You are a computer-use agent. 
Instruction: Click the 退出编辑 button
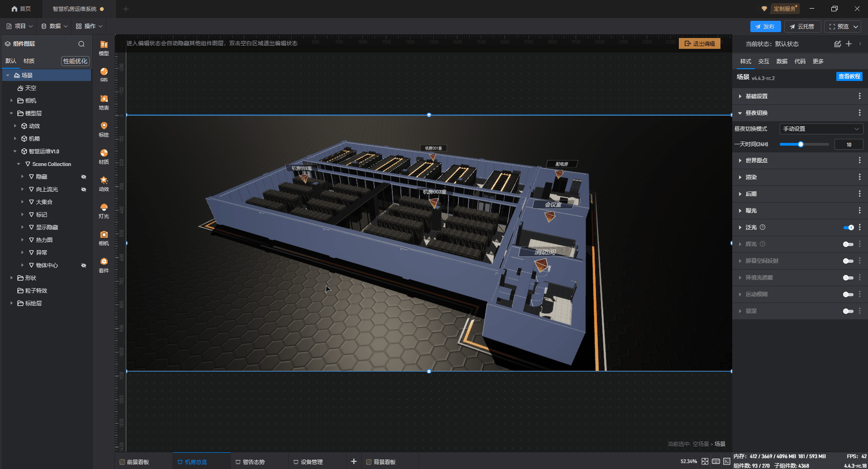click(x=699, y=43)
